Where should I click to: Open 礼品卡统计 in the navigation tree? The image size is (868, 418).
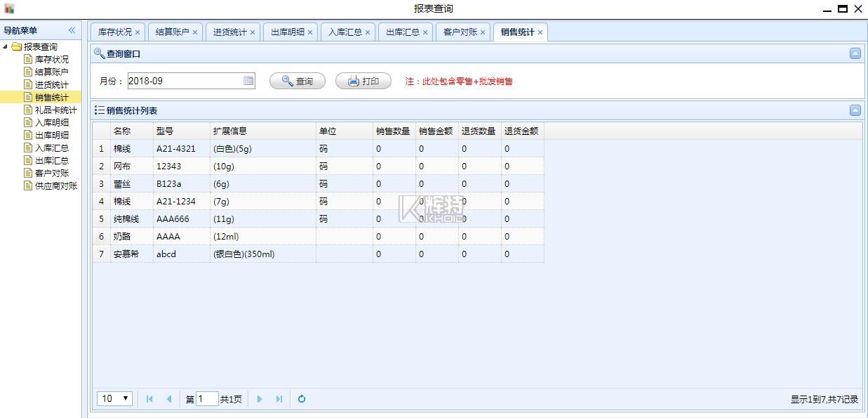(55, 110)
